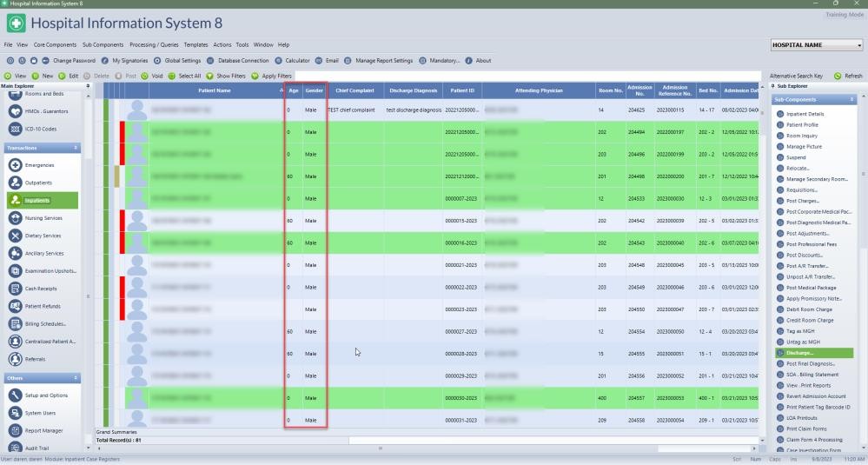
Task: Open the Cash Receipts module
Action: point(42,289)
